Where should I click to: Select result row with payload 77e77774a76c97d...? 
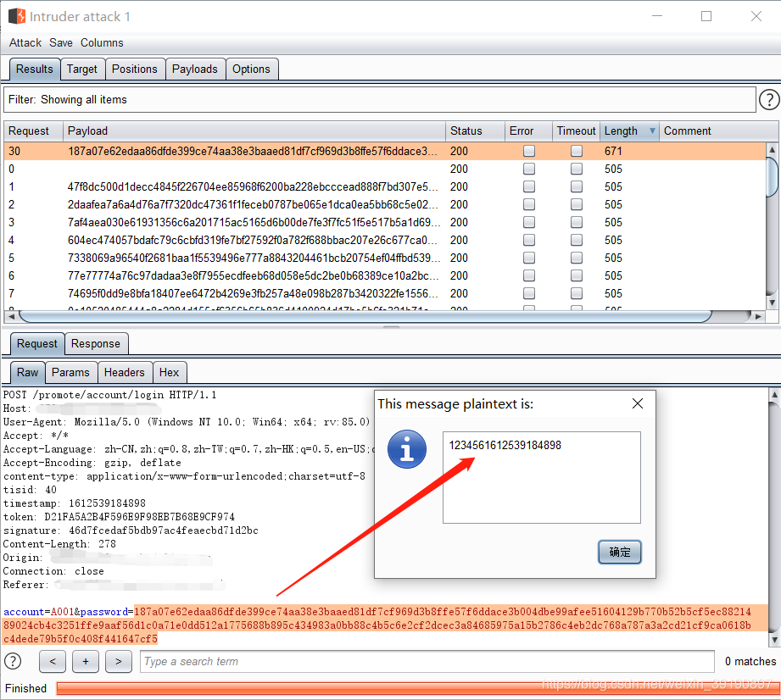[x=384, y=275]
